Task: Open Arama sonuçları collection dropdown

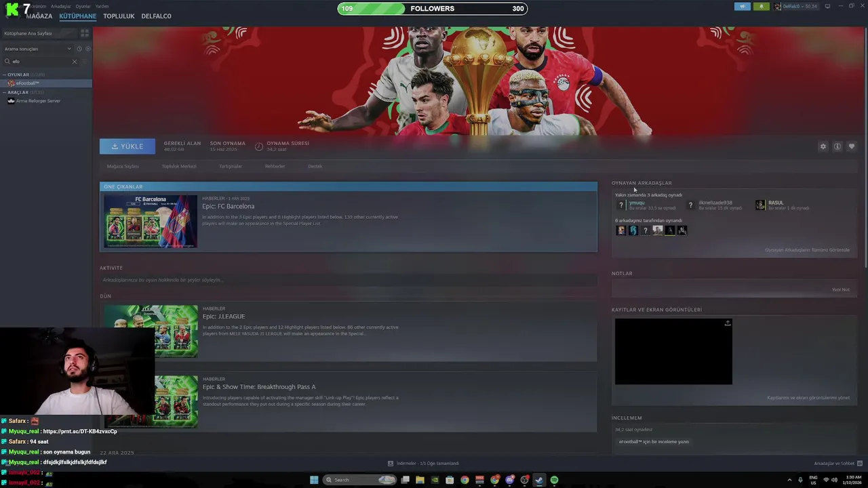Action: pos(37,49)
